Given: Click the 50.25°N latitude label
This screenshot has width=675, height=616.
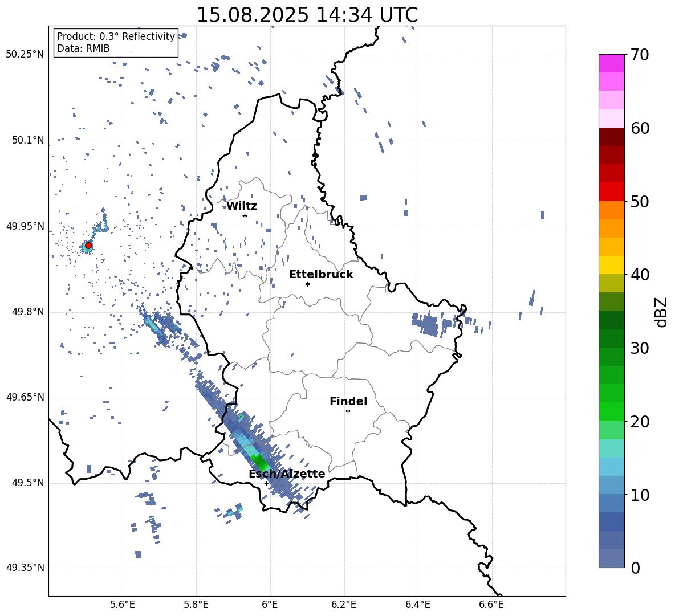Looking at the screenshot, I should point(25,55).
